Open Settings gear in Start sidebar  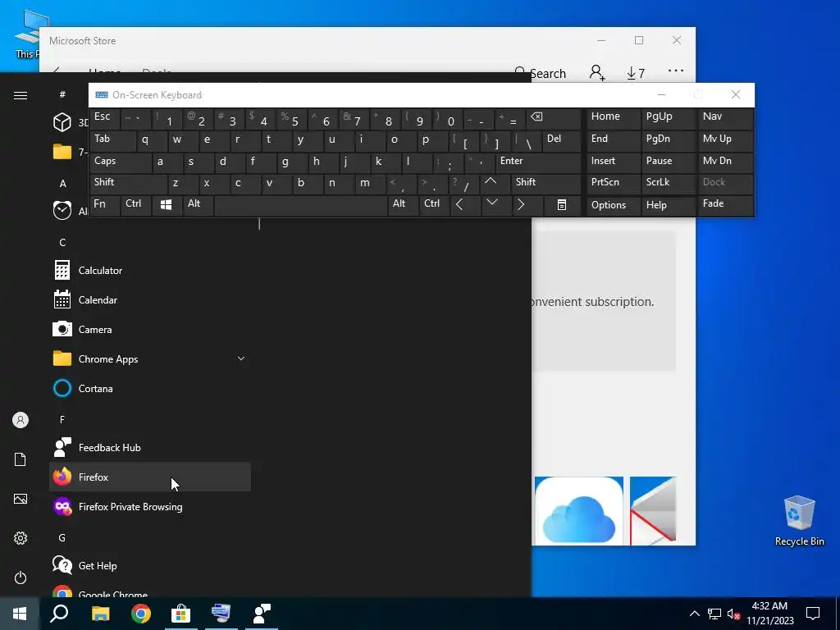(x=21, y=538)
